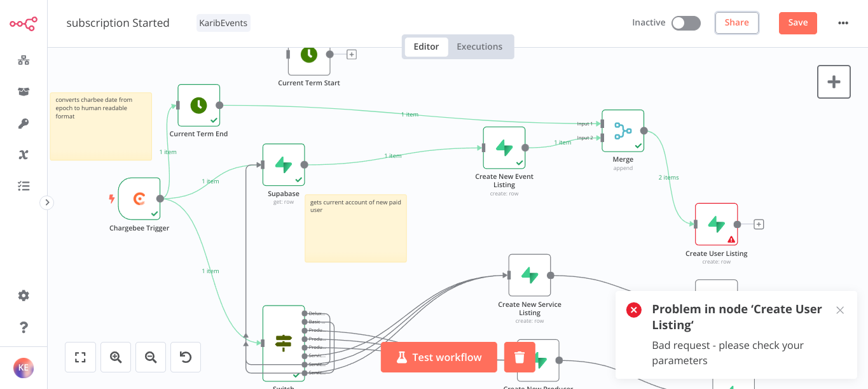The height and width of the screenshot is (389, 868).
Task: Toggle the Inactive workflow switch
Action: 686,23
